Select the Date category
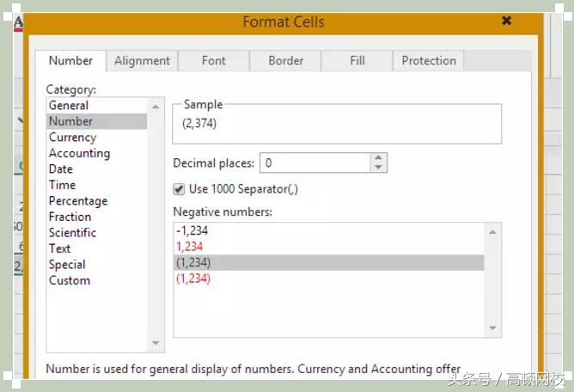Viewport: 574px width, 392px height. click(60, 169)
